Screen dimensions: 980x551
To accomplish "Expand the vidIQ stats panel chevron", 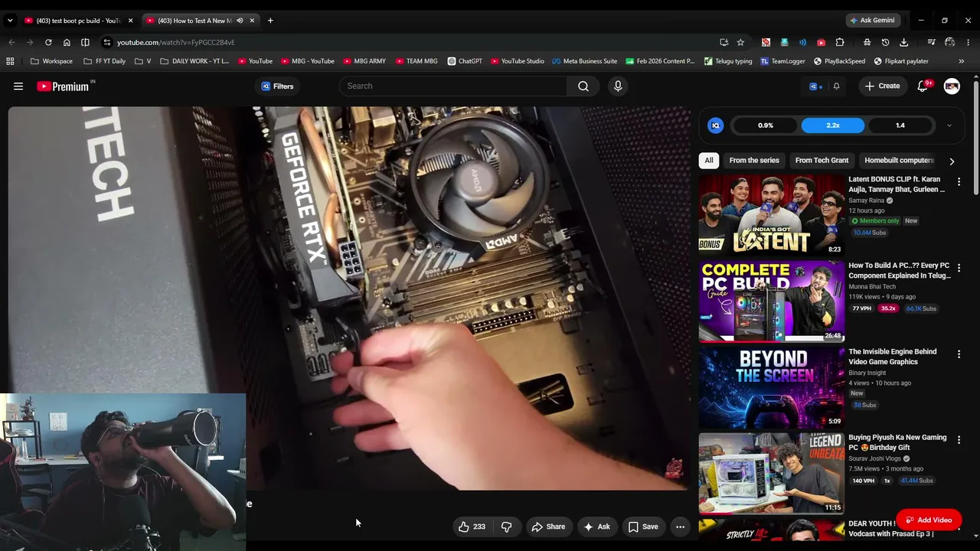I will pos(949,126).
